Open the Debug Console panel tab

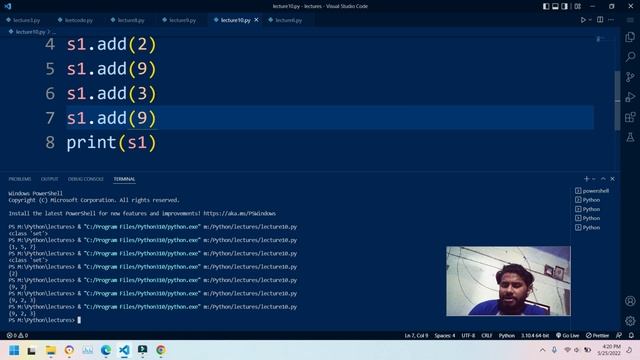tap(86, 179)
